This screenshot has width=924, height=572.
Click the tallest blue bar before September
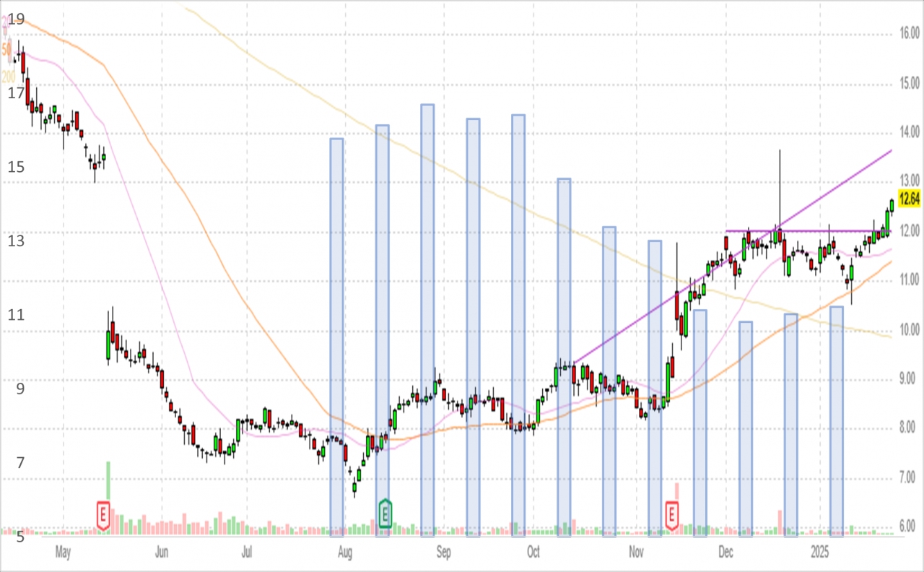[427, 321]
